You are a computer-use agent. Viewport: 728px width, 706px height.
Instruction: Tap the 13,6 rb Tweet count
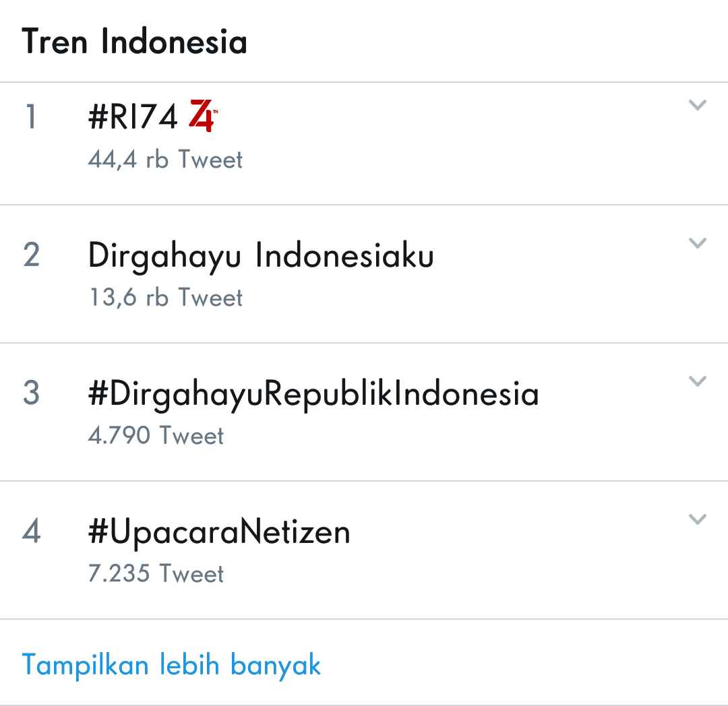(165, 298)
